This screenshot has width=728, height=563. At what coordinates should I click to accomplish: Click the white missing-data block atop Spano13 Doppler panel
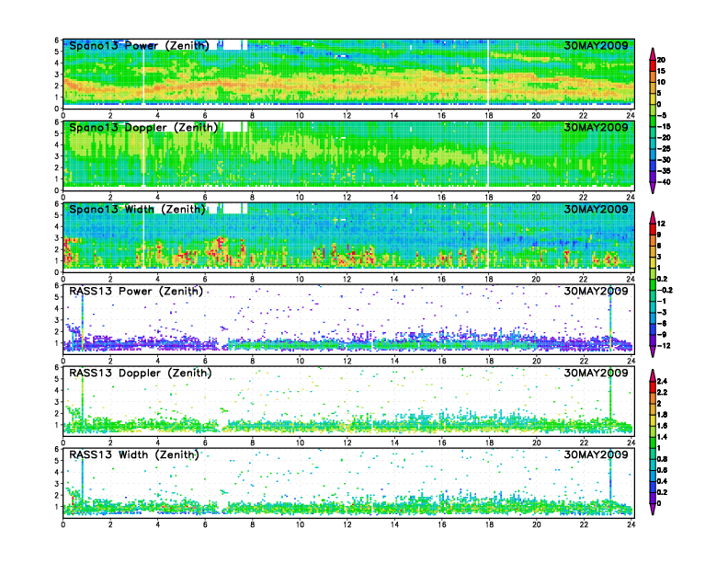pyautogui.click(x=233, y=127)
